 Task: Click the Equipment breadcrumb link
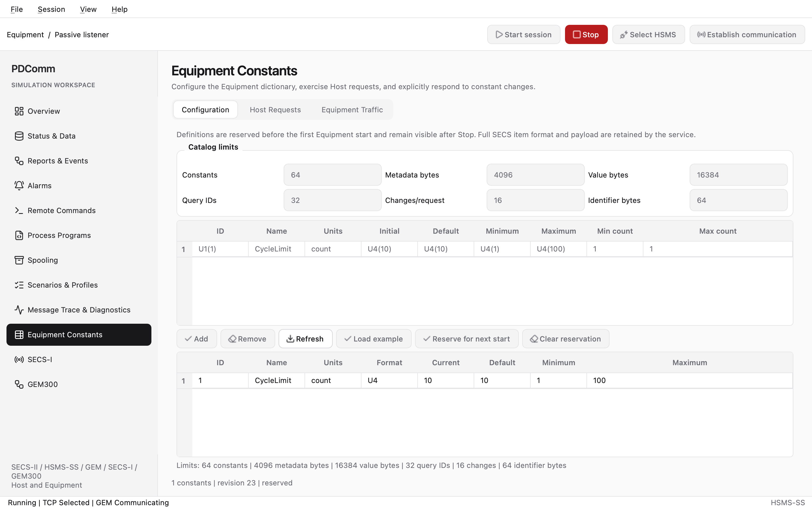point(25,35)
